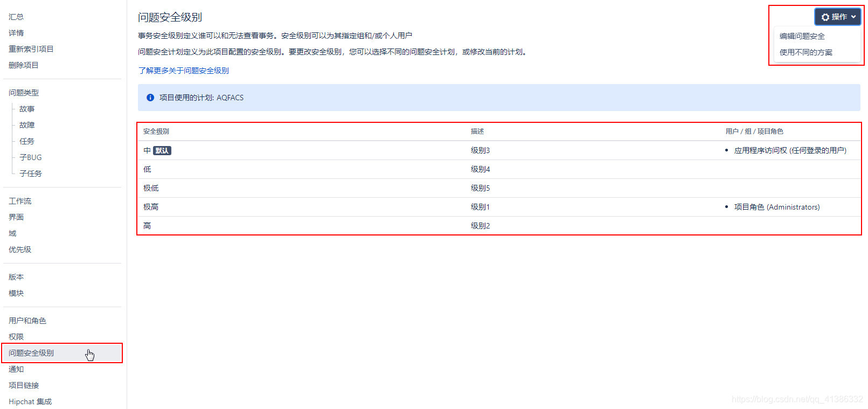The image size is (868, 409).
Task: Open 详情 in the sidebar
Action: pos(16,33)
